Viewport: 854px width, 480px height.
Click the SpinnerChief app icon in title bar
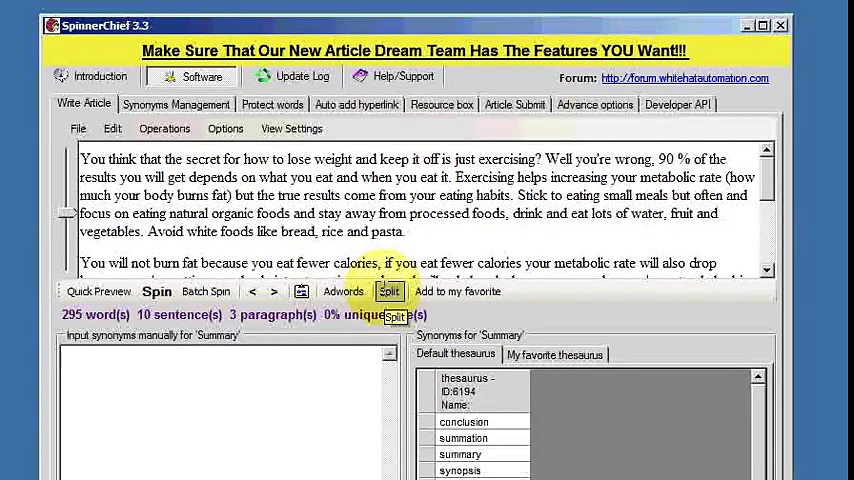(52, 25)
